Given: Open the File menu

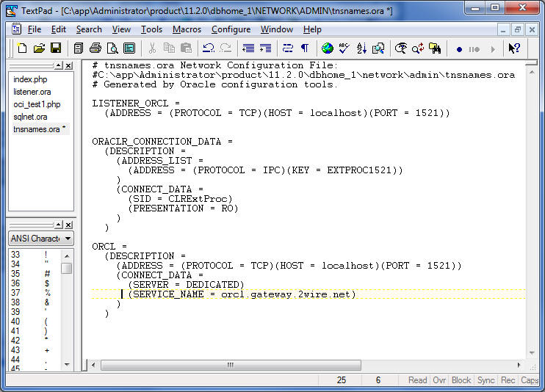Looking at the screenshot, I should coord(35,29).
